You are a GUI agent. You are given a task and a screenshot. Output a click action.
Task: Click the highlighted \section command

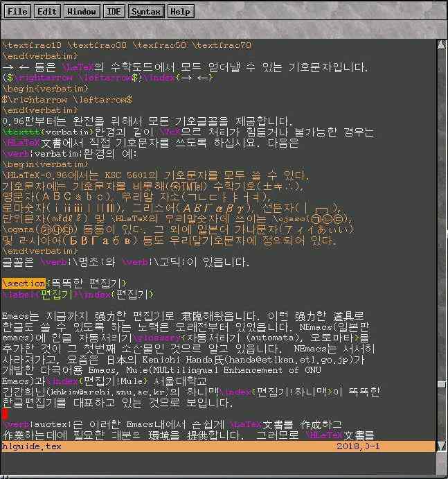click(24, 284)
